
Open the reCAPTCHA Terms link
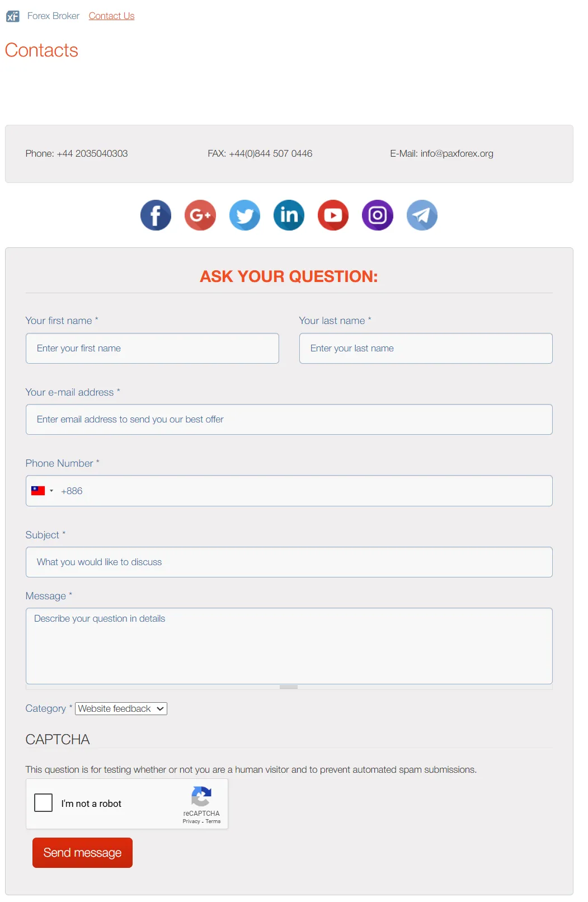(x=213, y=821)
